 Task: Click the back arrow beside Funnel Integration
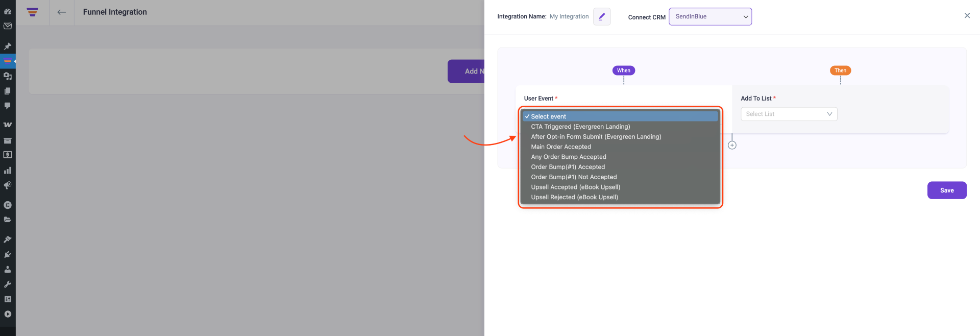click(x=62, y=12)
